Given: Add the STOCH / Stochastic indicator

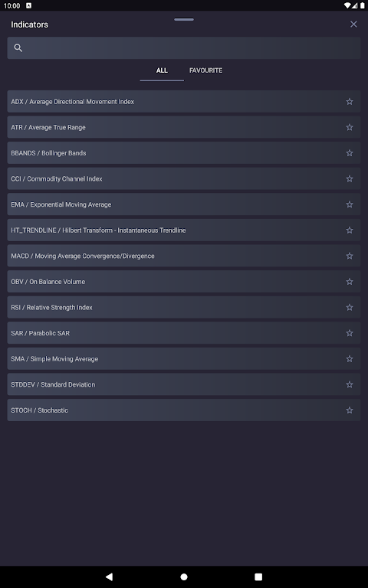Looking at the screenshot, I should coord(184,410).
